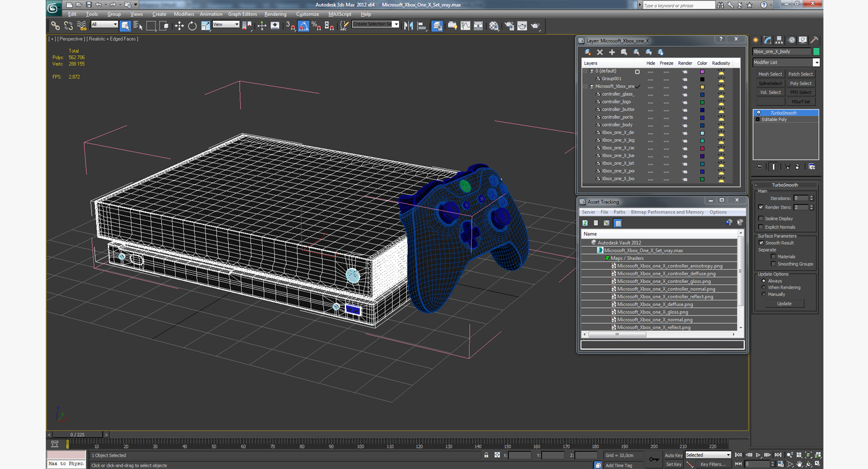Activate the Select and Link tool
The height and width of the screenshot is (469, 868).
[x=55, y=26]
